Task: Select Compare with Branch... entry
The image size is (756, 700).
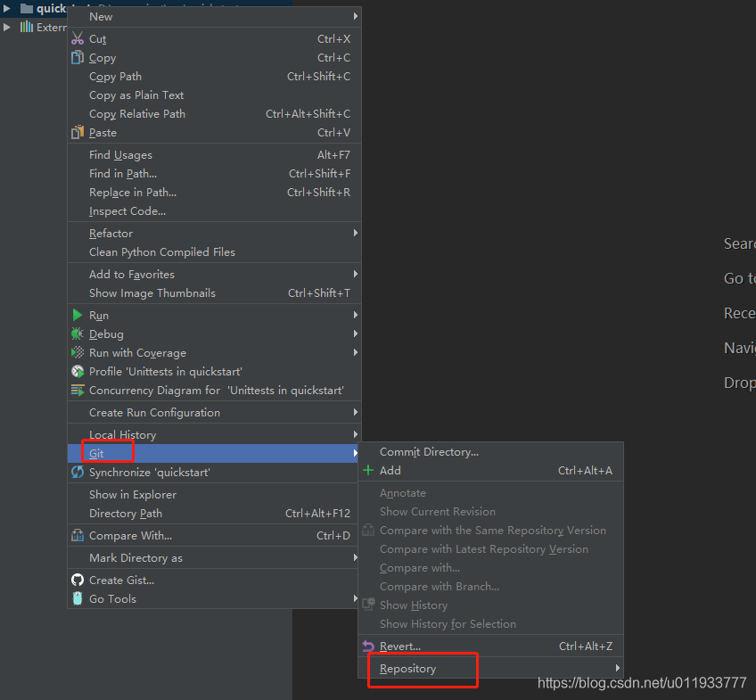Action: click(491, 586)
